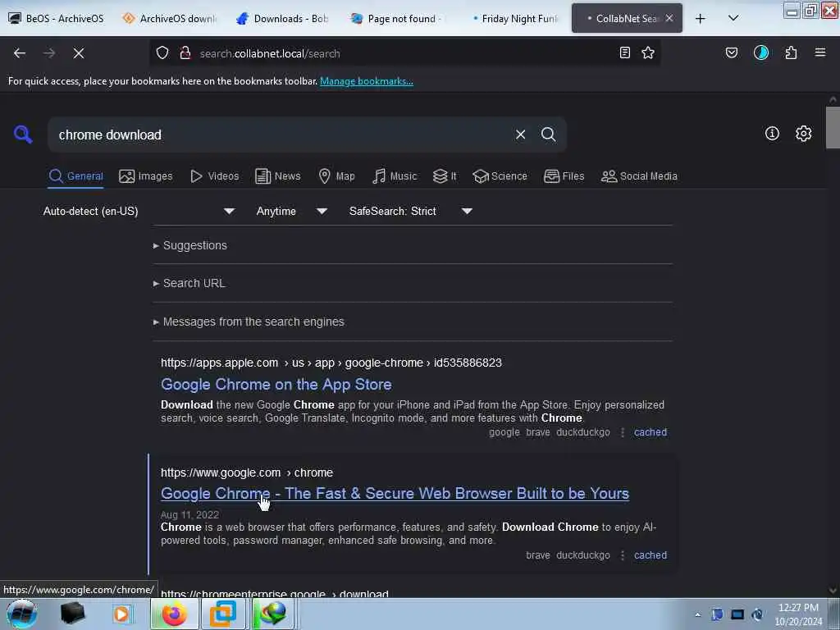The height and width of the screenshot is (630, 840).
Task: Switch to Images search category
Action: (146, 176)
